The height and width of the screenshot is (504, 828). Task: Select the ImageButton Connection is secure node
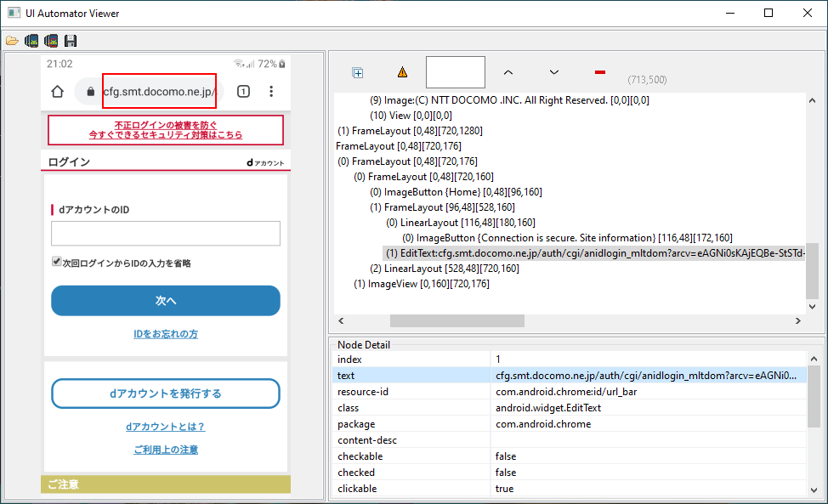coord(568,238)
